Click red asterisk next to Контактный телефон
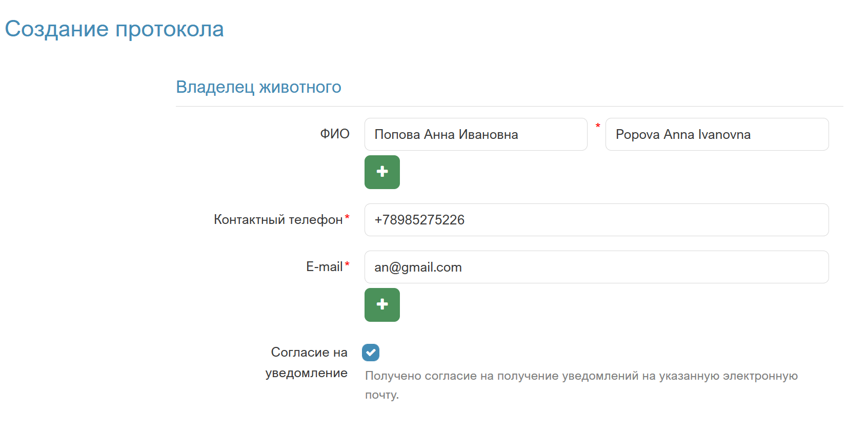Image resolution: width=868 pixels, height=433 pixels. click(347, 217)
